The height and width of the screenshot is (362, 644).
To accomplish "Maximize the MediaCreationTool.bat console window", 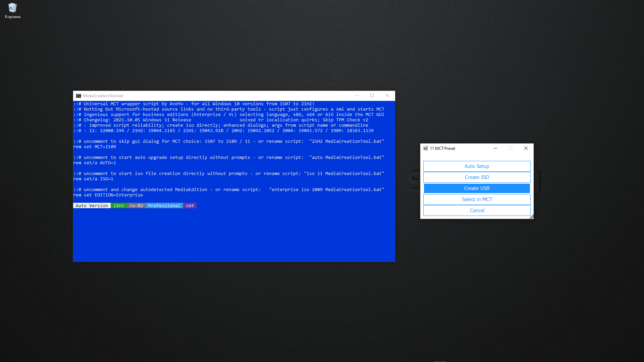I will (372, 96).
